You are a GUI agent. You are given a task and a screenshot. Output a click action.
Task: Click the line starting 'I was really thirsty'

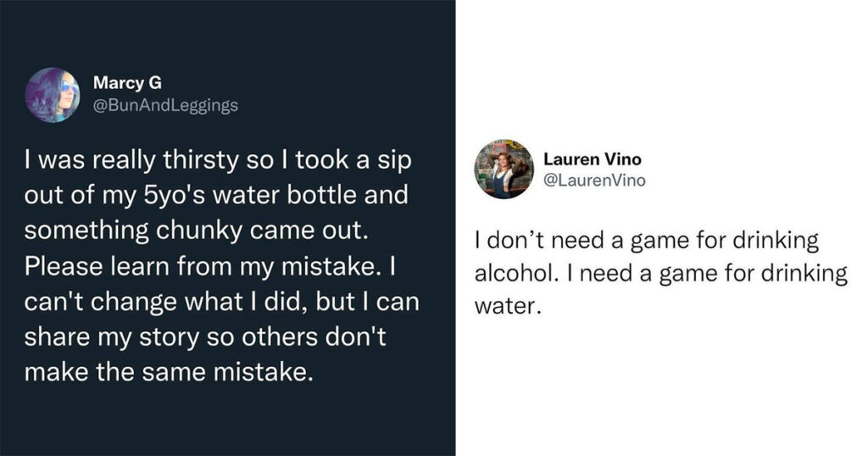pyautogui.click(x=218, y=160)
